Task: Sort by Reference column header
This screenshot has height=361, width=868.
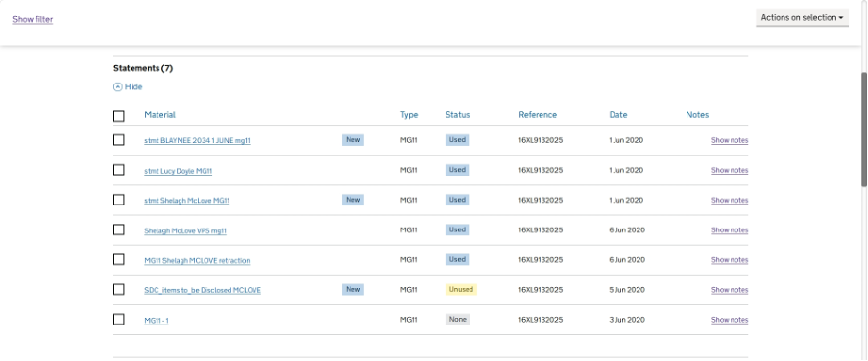Action: (538, 115)
